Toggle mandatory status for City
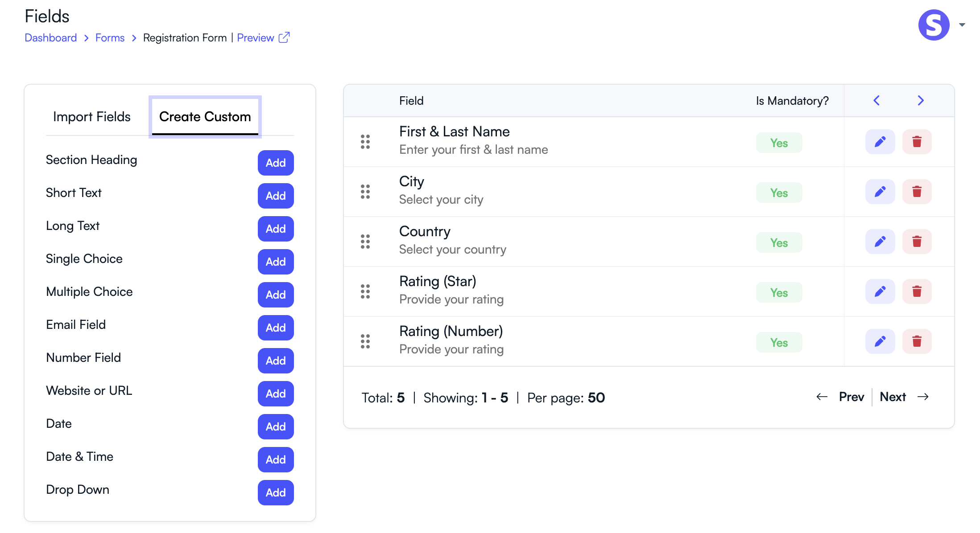This screenshot has width=980, height=533. click(x=779, y=193)
